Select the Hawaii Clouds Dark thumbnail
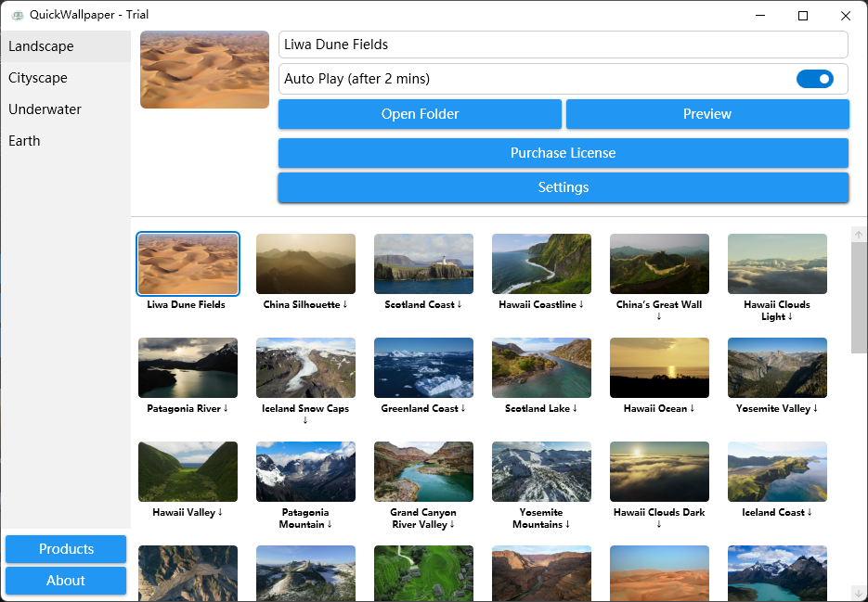Screen dimensions: 868x602 [x=659, y=472]
